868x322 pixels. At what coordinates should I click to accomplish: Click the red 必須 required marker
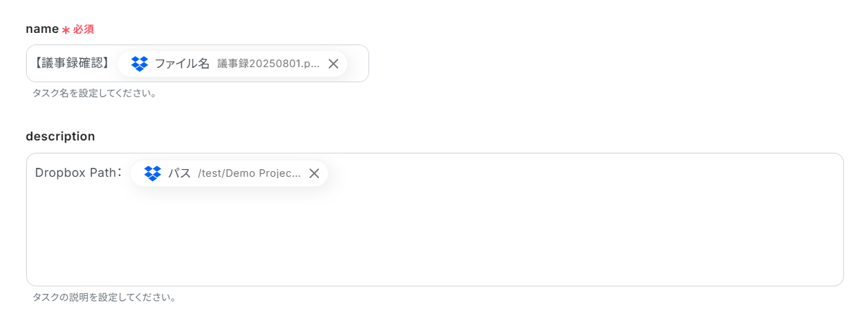tap(84, 29)
